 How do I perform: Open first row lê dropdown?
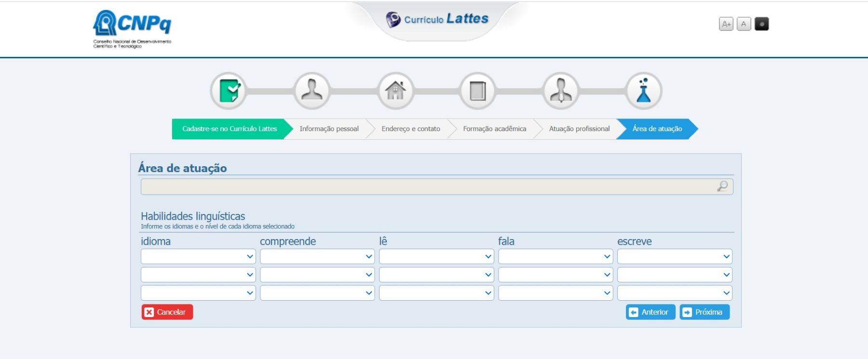click(x=436, y=256)
